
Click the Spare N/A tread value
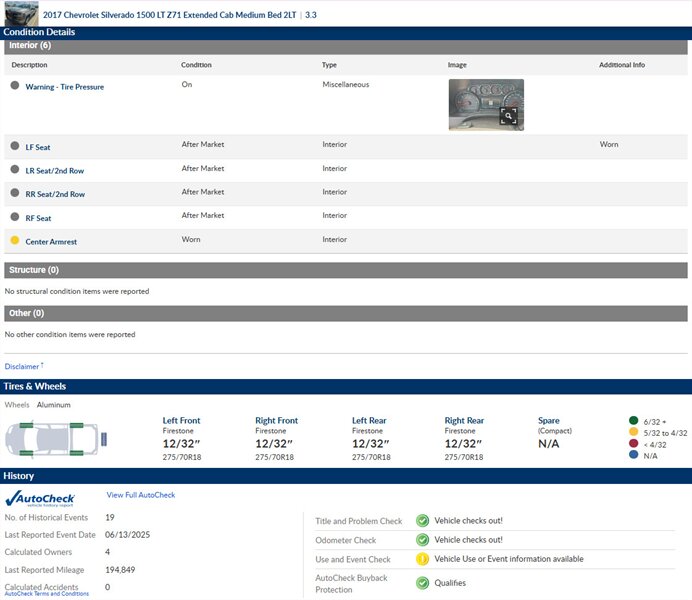[549, 443]
